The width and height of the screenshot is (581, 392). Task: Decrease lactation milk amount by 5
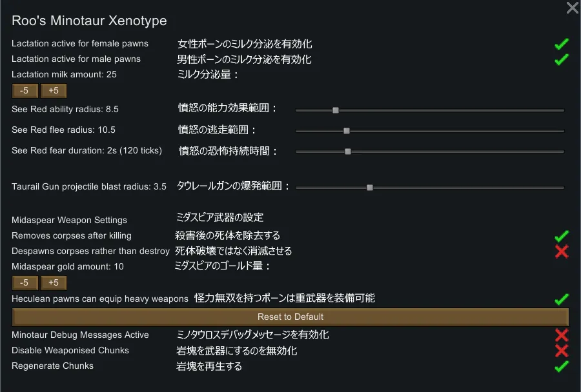tap(25, 90)
